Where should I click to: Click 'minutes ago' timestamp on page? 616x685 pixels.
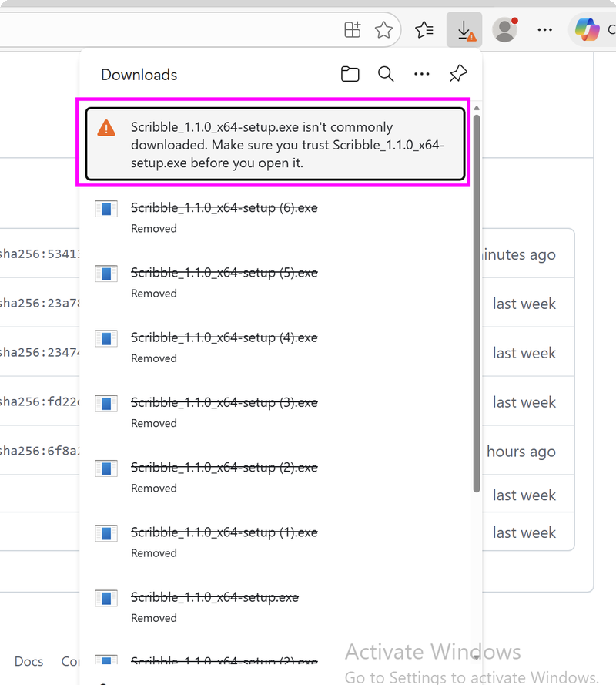tap(519, 254)
